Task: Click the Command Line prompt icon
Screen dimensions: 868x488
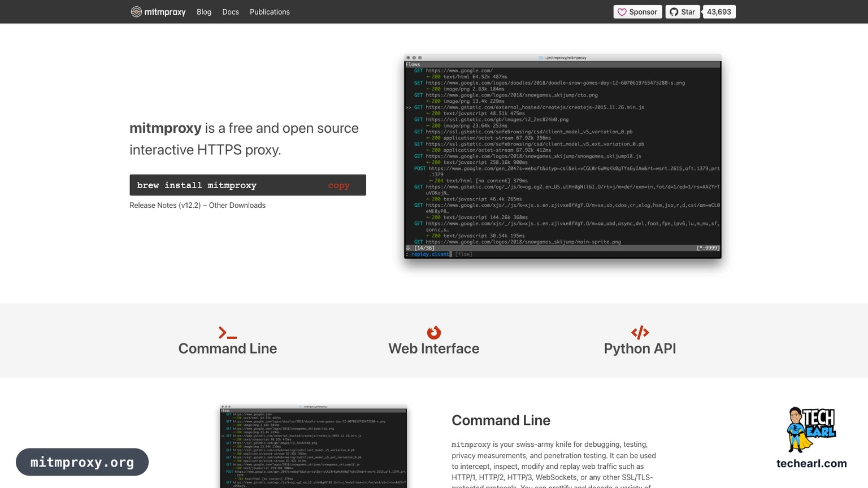Action: pyautogui.click(x=228, y=333)
